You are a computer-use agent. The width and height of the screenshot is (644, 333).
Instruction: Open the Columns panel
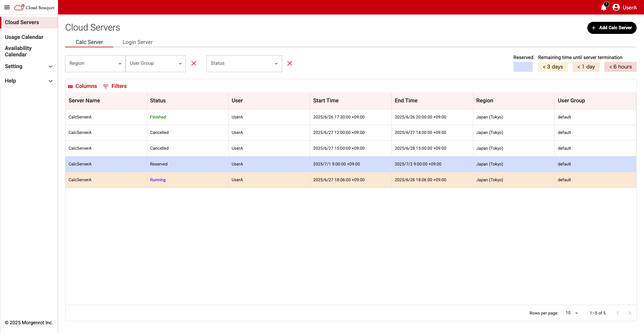click(83, 86)
